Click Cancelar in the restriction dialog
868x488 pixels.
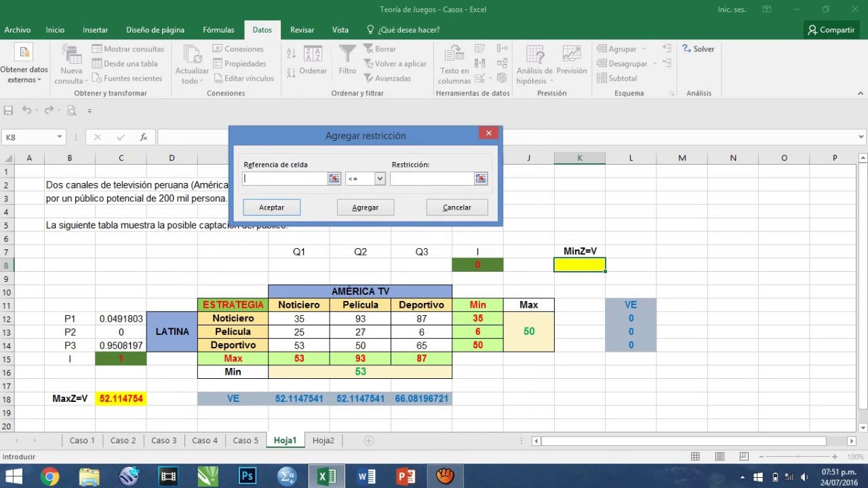[457, 207]
